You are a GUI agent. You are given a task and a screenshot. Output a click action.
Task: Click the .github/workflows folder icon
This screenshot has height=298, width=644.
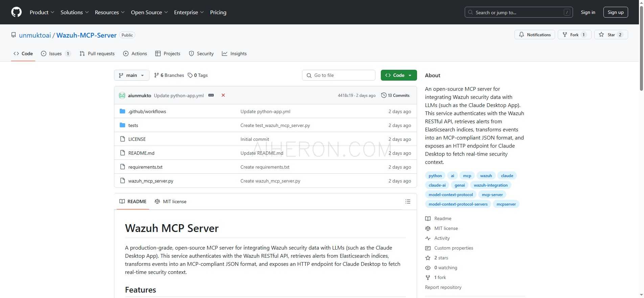122,111
